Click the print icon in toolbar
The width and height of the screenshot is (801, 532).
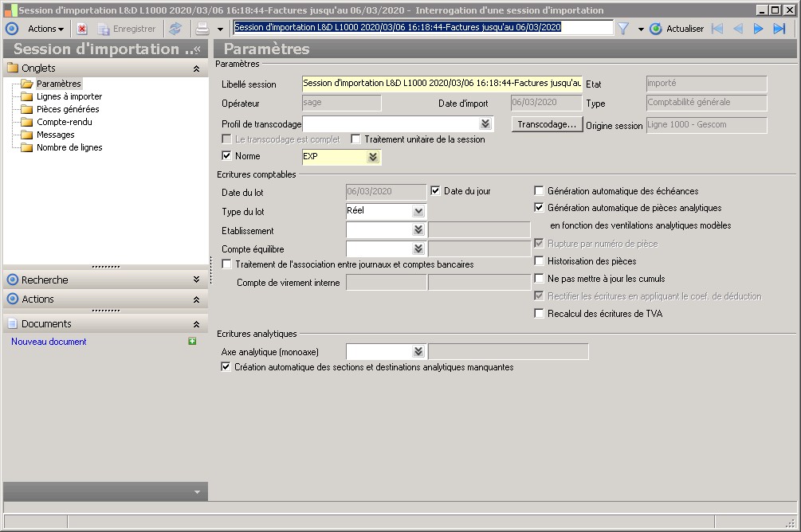(202, 29)
